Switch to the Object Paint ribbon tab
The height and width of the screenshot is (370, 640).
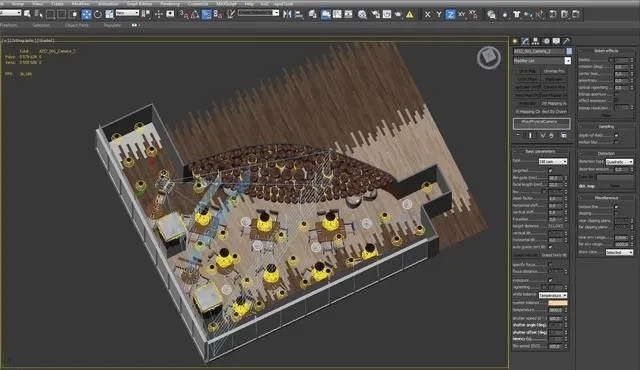click(76, 25)
